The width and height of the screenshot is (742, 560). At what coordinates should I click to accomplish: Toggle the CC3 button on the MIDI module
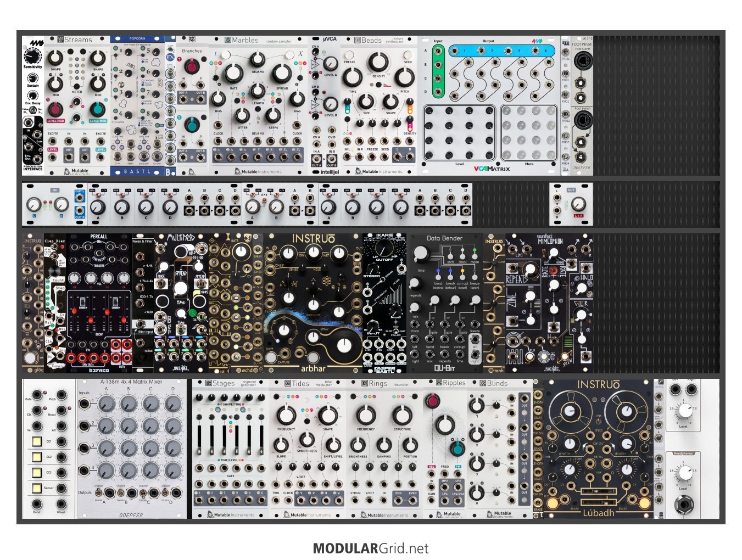(x=37, y=472)
